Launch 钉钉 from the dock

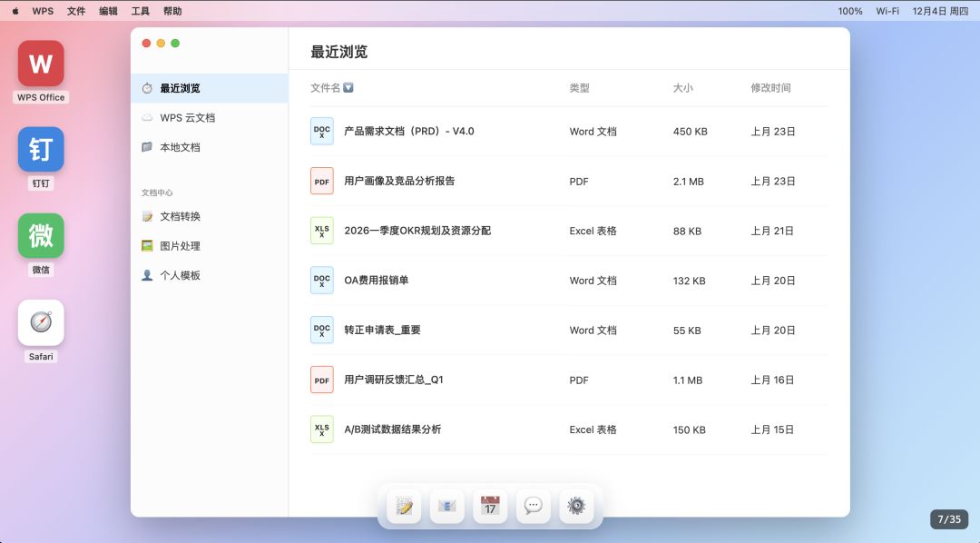point(40,149)
